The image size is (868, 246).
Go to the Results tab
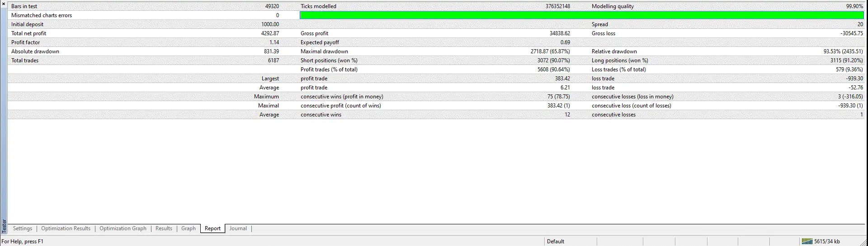pos(164,228)
